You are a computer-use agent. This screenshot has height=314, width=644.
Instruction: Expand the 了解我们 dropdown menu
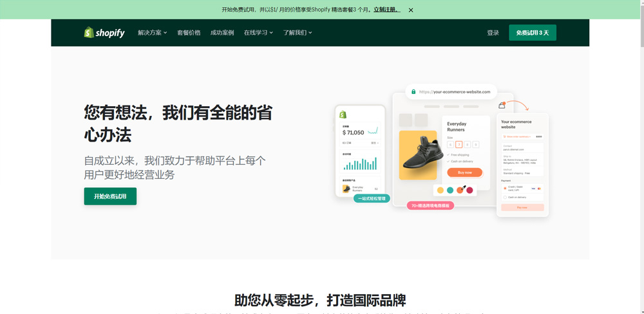tap(298, 33)
